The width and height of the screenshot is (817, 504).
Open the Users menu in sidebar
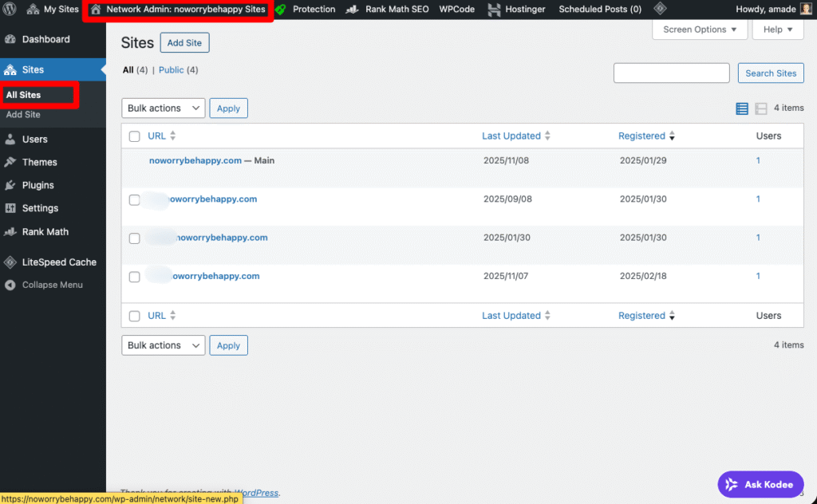(34, 139)
